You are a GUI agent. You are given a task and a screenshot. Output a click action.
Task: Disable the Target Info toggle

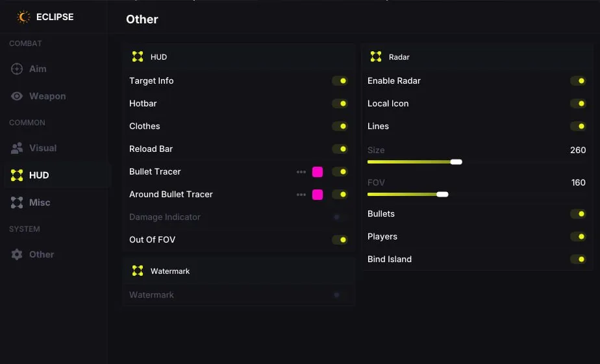[340, 80]
